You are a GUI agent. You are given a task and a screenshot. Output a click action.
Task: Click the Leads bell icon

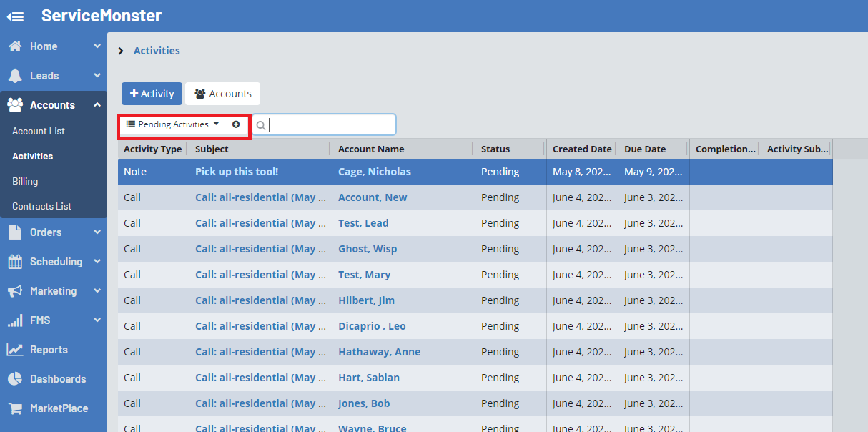(15, 76)
